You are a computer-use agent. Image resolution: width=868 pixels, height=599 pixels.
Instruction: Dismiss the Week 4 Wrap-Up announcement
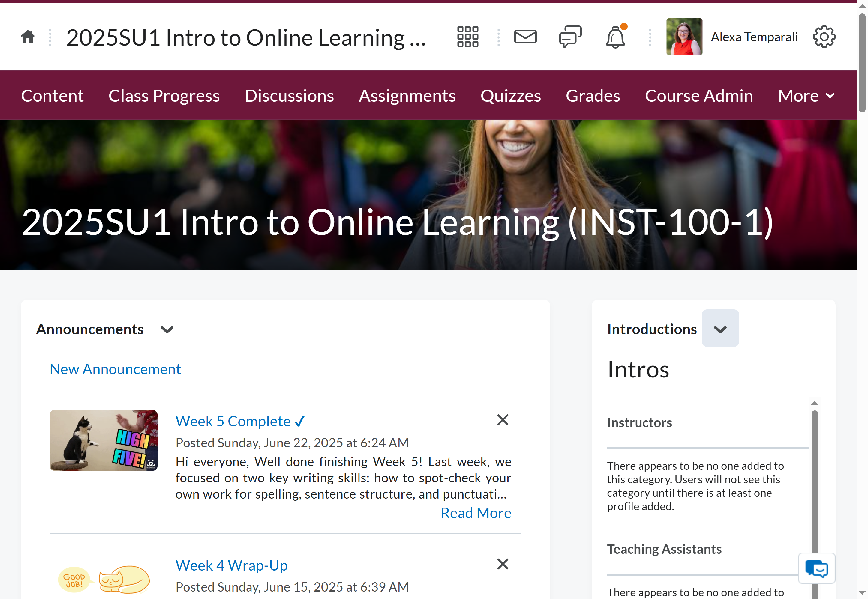point(503,564)
